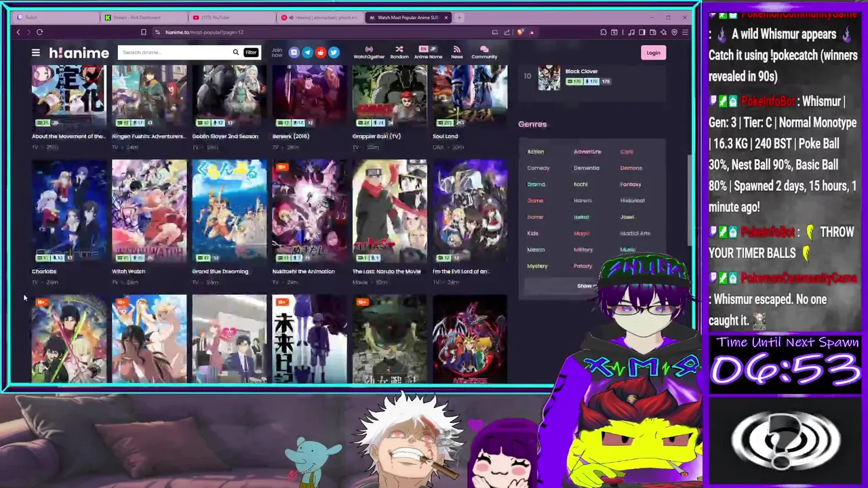Click the Login button

click(x=653, y=52)
